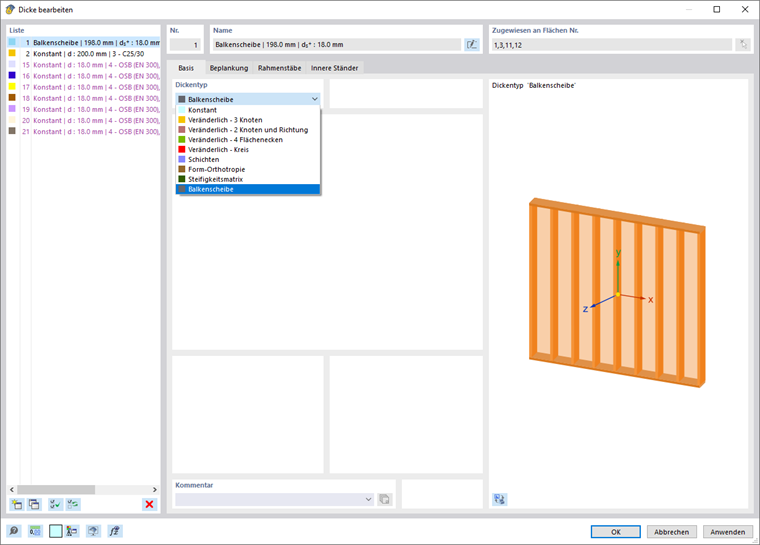Click the app icon in the title bar

coord(10,9)
